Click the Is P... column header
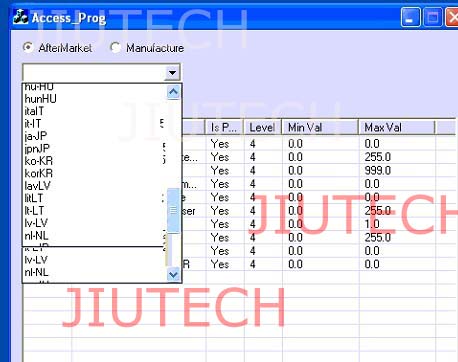 pos(224,127)
